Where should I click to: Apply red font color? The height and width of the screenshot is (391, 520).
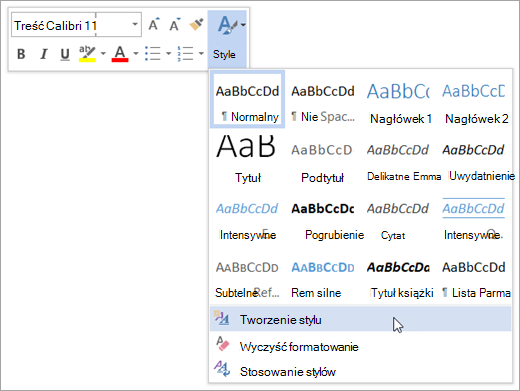click(120, 54)
